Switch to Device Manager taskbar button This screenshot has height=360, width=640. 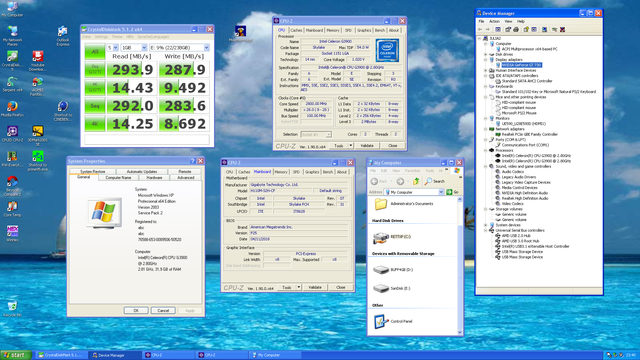point(115,355)
